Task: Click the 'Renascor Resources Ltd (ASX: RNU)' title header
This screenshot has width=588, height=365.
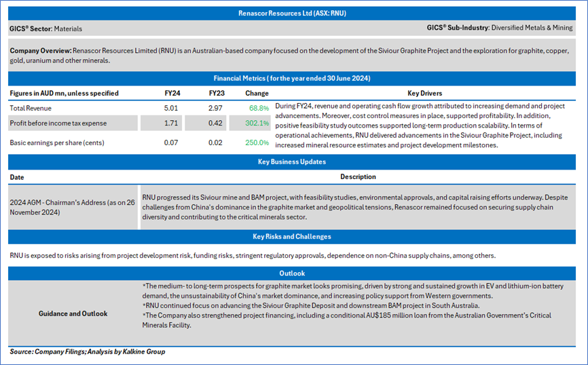Action: tap(292, 14)
